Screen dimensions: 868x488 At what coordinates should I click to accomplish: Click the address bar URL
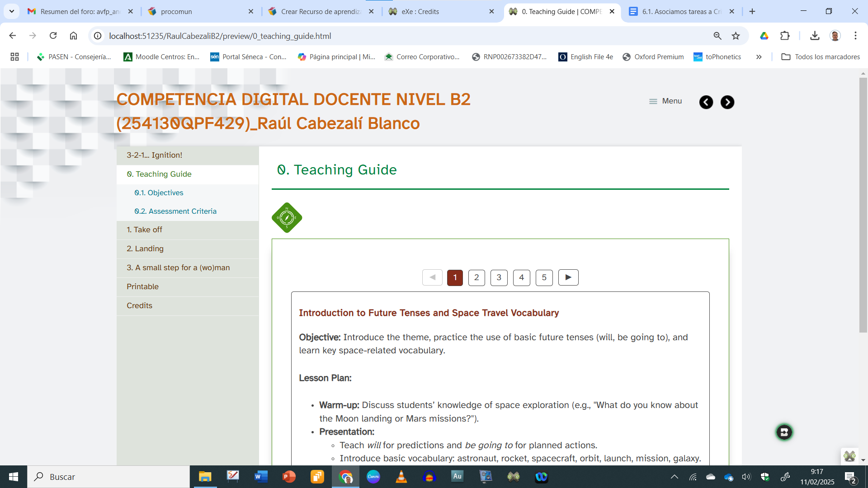coord(220,36)
